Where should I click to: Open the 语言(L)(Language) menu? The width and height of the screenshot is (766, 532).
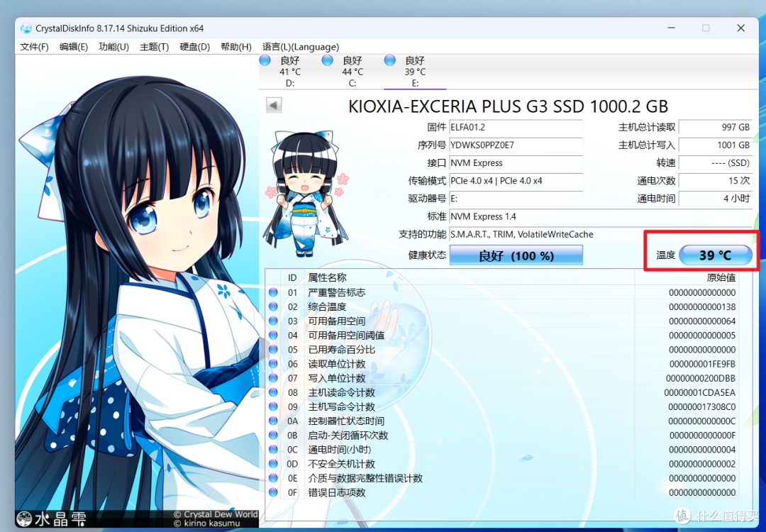[x=301, y=47]
